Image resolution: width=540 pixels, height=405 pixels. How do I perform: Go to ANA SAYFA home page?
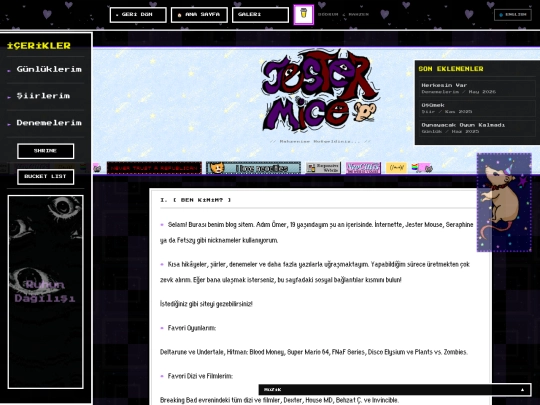point(199,15)
